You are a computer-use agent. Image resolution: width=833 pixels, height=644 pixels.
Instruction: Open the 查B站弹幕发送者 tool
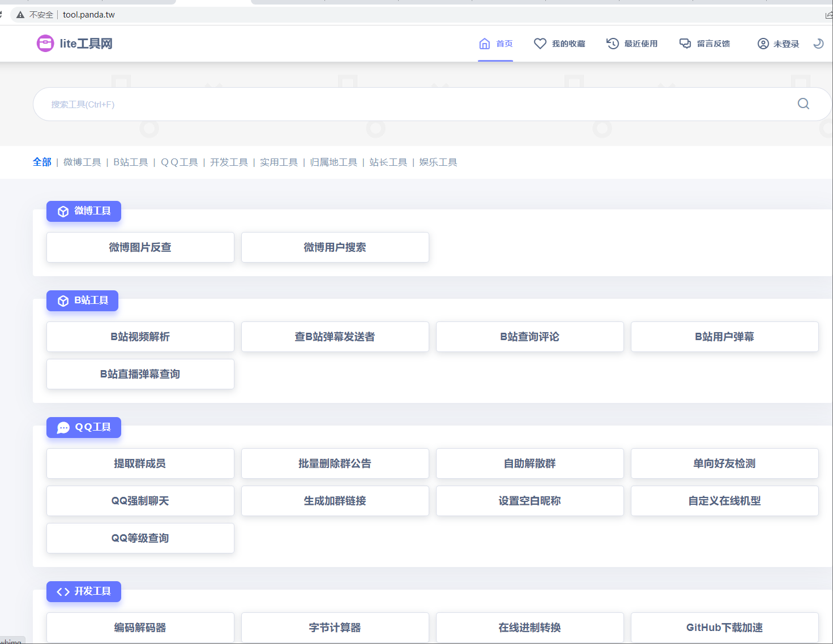pos(335,337)
